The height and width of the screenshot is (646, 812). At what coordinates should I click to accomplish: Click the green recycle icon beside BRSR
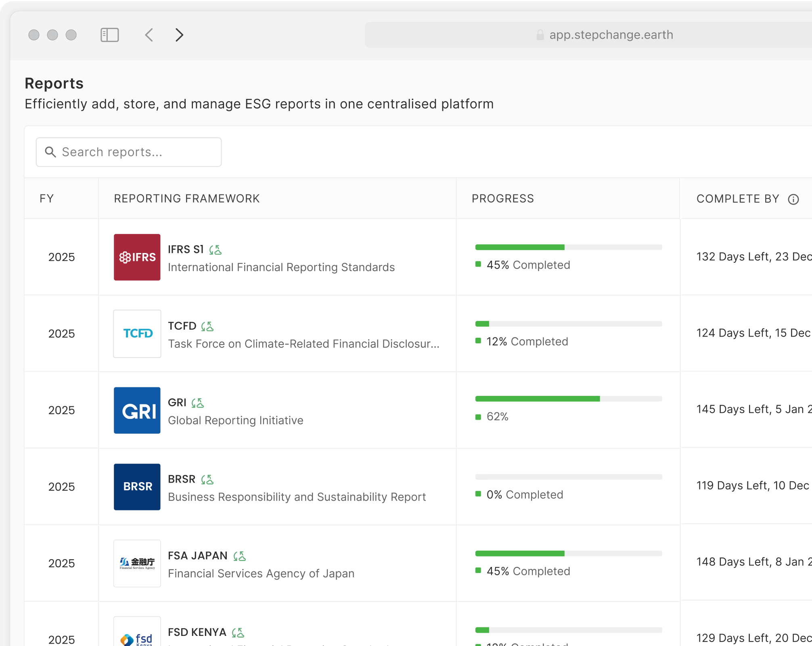coord(207,479)
